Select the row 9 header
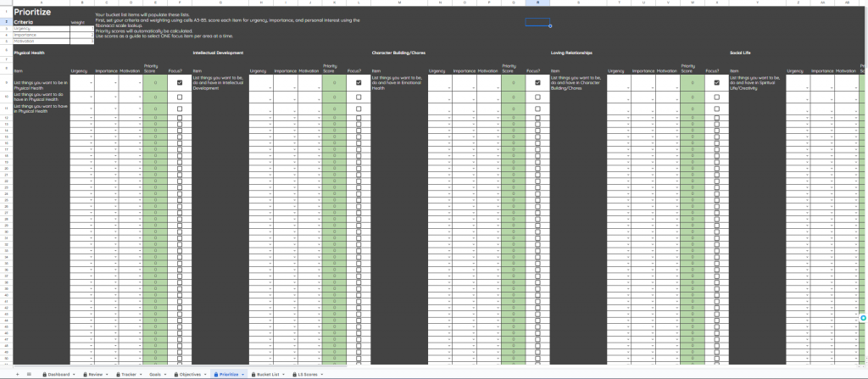 click(6, 83)
